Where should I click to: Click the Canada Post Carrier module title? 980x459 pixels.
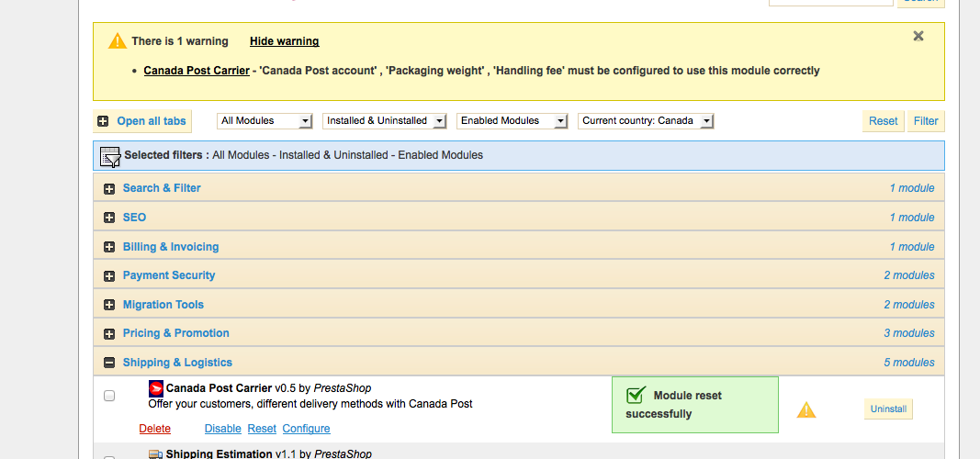[219, 388]
